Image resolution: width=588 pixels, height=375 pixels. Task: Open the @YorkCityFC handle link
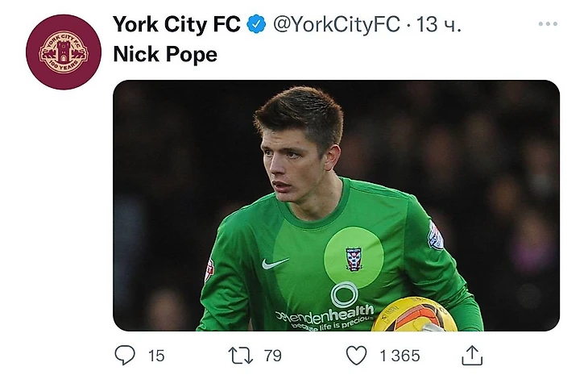pos(337,25)
